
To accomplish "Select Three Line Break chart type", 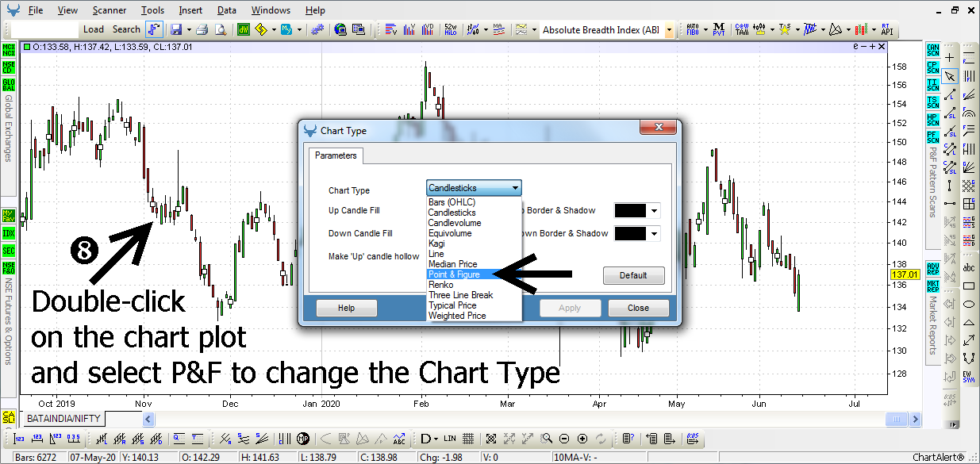I will 473,295.
